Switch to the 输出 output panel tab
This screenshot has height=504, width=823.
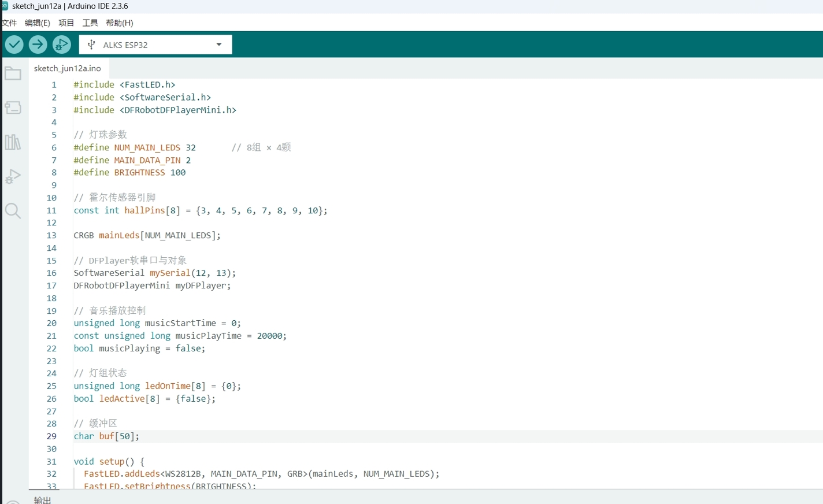coord(43,499)
